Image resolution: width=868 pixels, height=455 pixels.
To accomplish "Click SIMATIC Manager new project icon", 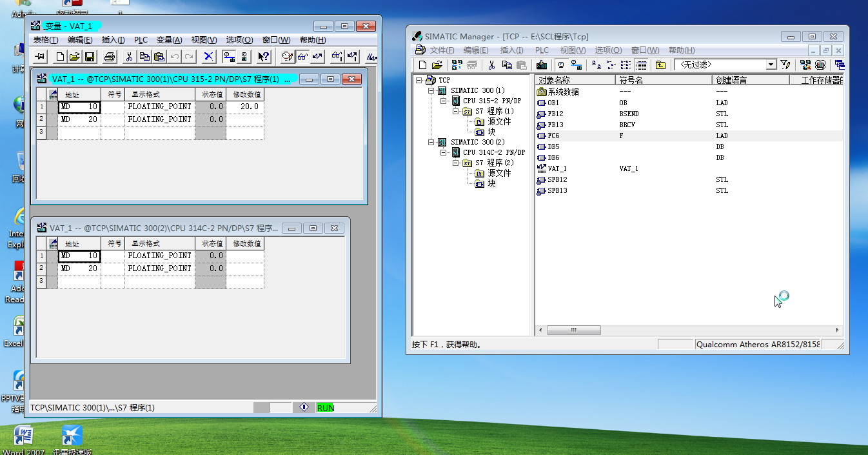I will 422,65.
